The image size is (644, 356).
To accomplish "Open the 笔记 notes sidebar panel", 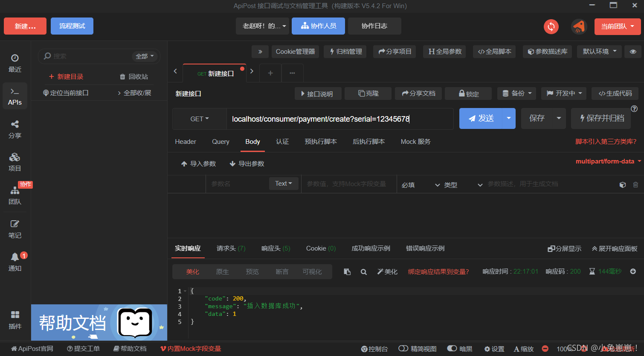I will click(15, 229).
